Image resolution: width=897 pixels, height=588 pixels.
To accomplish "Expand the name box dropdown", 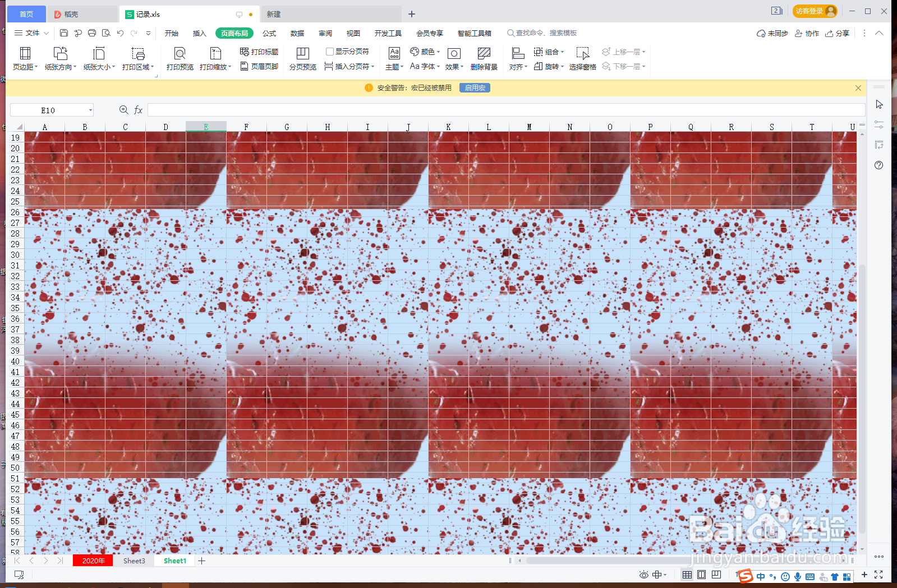I will click(x=90, y=110).
